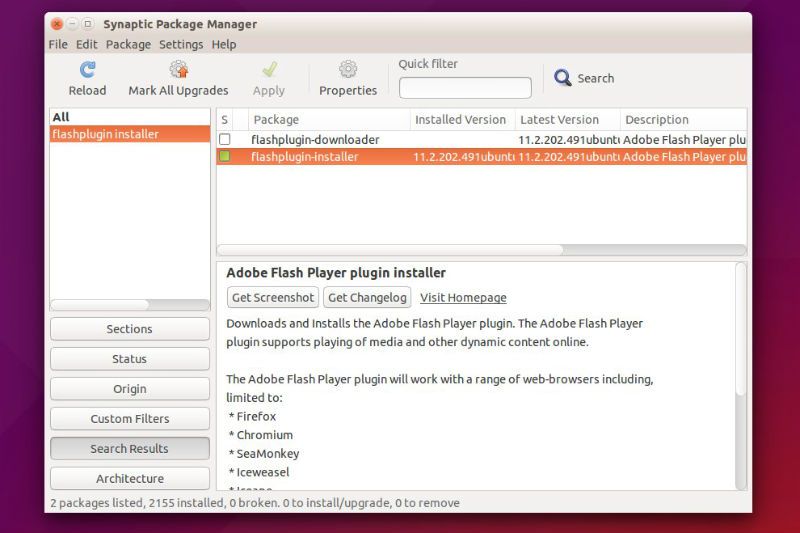Click the Get Screenshot button
The width and height of the screenshot is (800, 533).
[x=273, y=297]
